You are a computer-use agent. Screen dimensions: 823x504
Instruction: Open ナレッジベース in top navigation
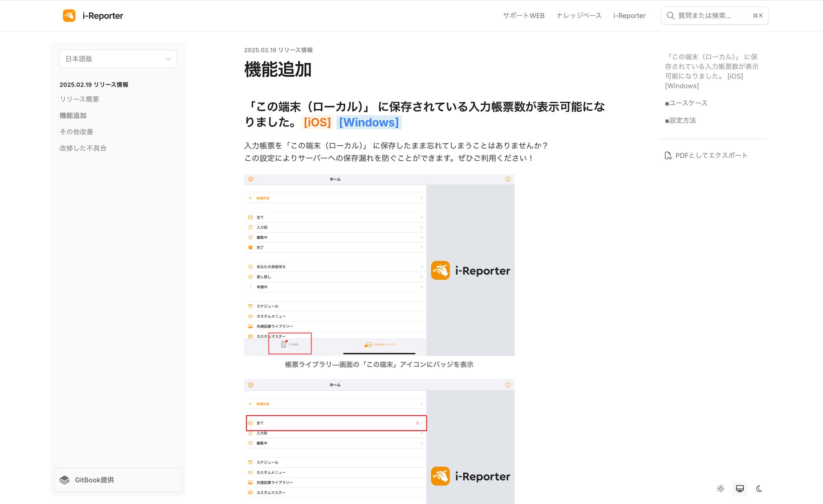coord(579,16)
